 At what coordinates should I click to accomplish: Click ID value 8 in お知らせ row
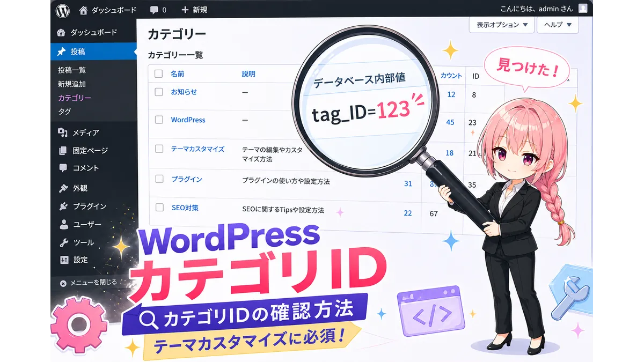tap(474, 95)
